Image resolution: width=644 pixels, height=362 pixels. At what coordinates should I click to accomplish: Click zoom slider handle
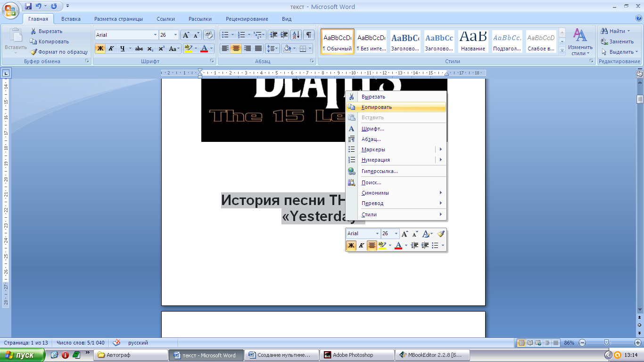(x=607, y=343)
